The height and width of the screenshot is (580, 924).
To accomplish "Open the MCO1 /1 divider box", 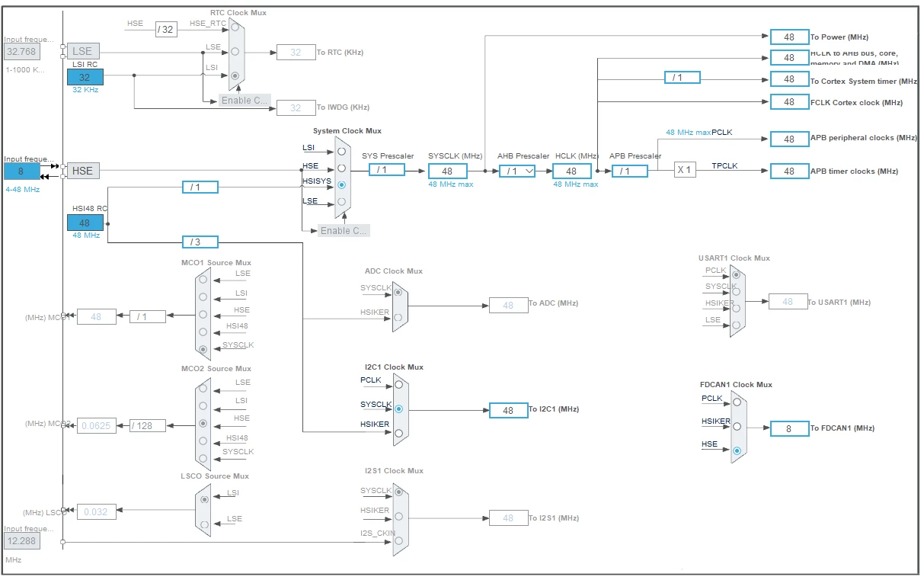I will (148, 316).
